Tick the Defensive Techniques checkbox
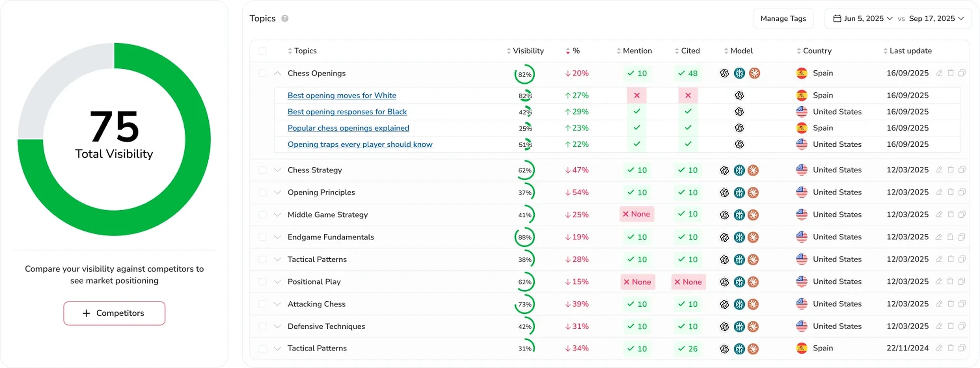The image size is (980, 368). point(263,326)
